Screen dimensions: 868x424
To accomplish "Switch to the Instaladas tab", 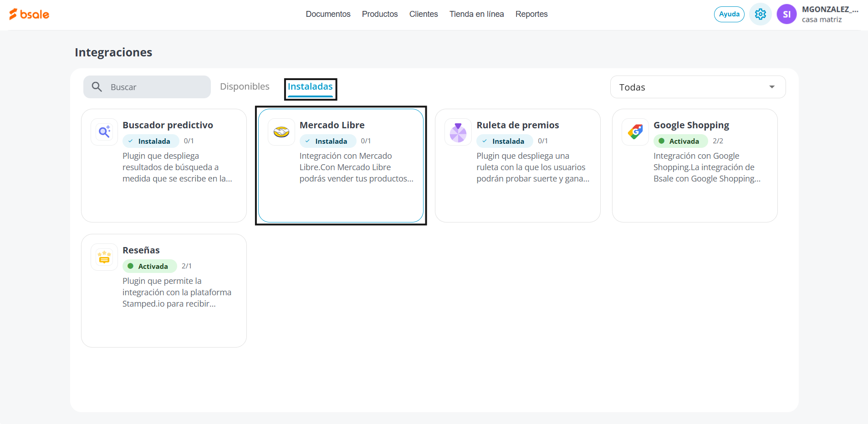I will [x=310, y=86].
